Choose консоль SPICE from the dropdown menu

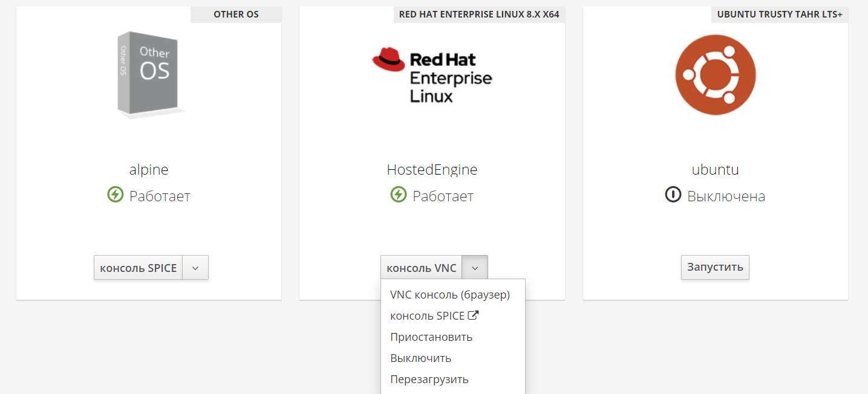(x=453, y=316)
